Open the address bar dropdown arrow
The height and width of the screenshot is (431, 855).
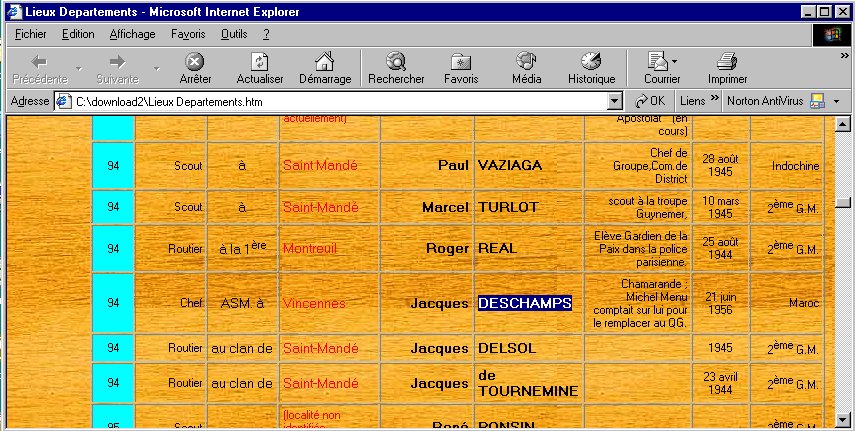615,101
